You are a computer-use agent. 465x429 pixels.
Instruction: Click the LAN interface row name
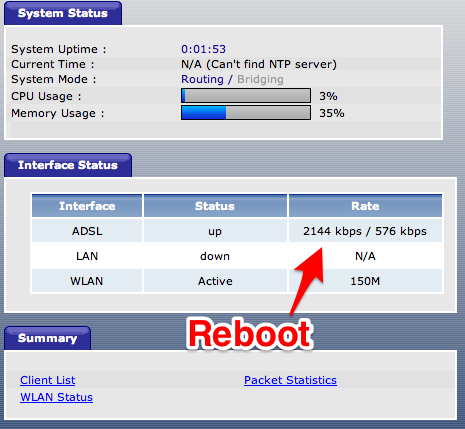pyautogui.click(x=87, y=256)
